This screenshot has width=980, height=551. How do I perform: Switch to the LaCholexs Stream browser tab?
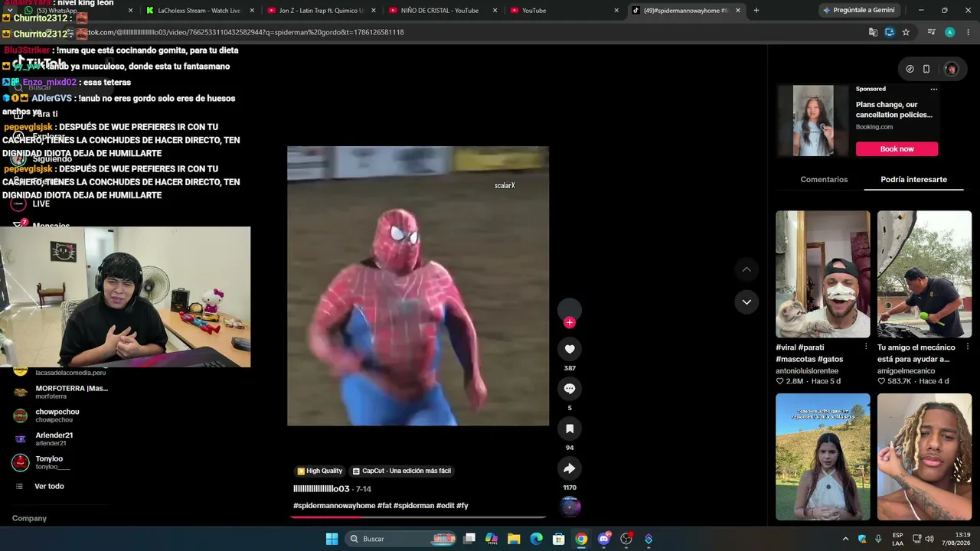198,11
